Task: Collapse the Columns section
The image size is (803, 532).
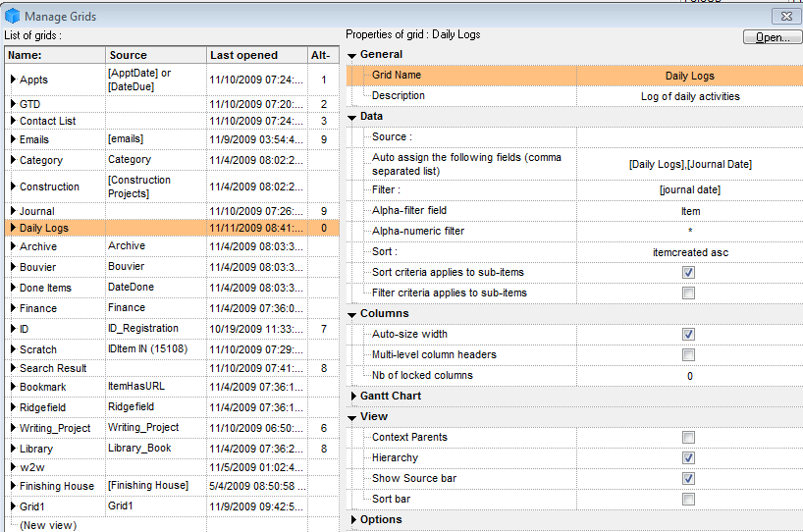Action: point(352,314)
